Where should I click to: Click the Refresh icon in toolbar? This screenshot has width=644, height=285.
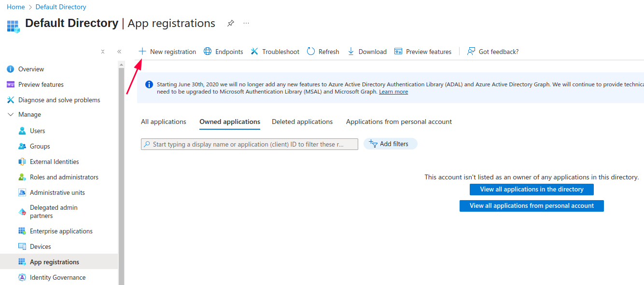[x=311, y=52]
